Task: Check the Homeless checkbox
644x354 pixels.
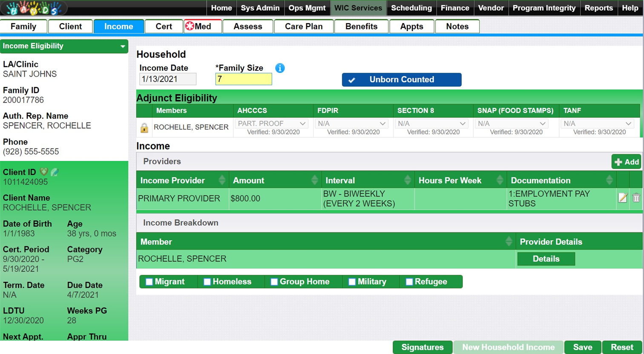Action: (207, 282)
